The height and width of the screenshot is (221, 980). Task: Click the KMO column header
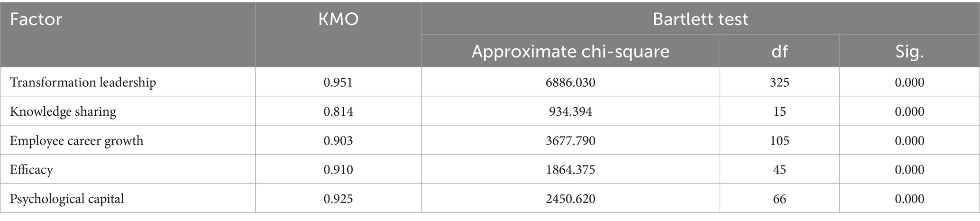338,19
